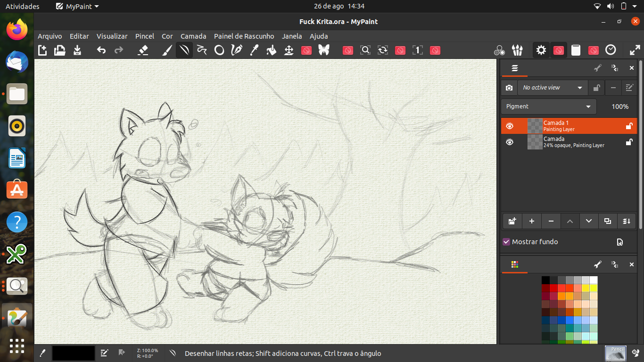
Task: Select the connected lines tool
Action: [202, 50]
